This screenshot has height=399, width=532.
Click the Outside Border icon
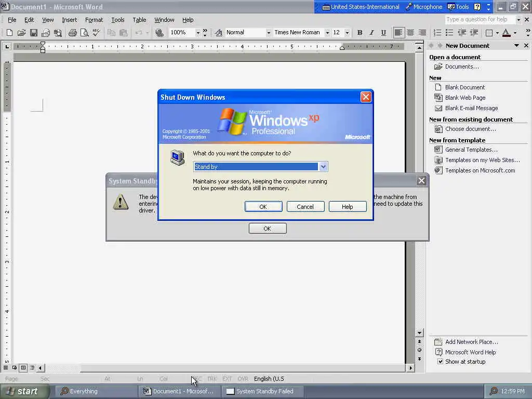489,33
